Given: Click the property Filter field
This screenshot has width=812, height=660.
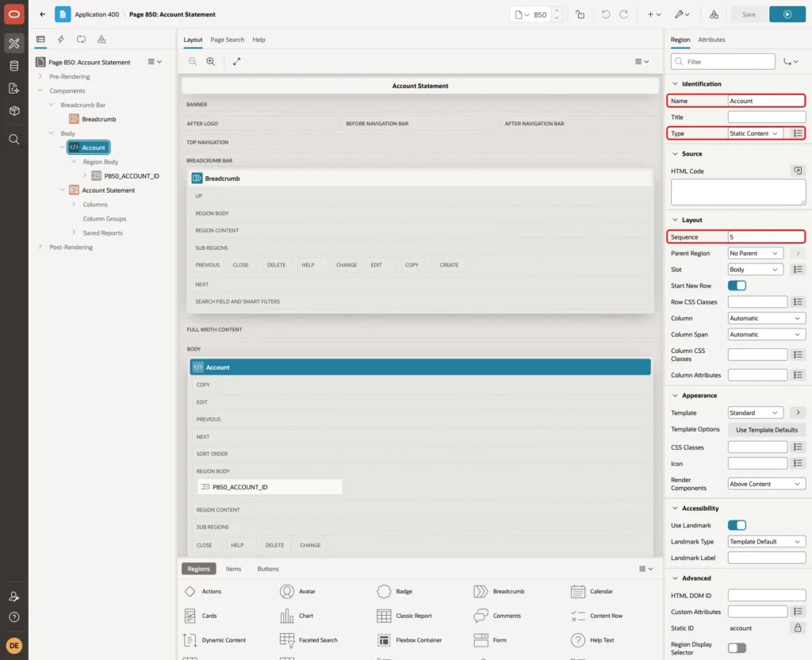Looking at the screenshot, I should [x=723, y=62].
